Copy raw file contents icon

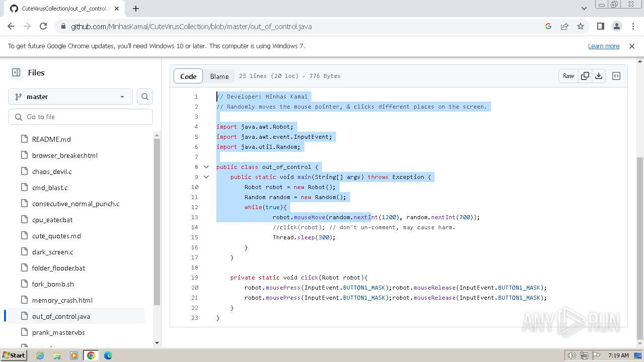(x=585, y=76)
